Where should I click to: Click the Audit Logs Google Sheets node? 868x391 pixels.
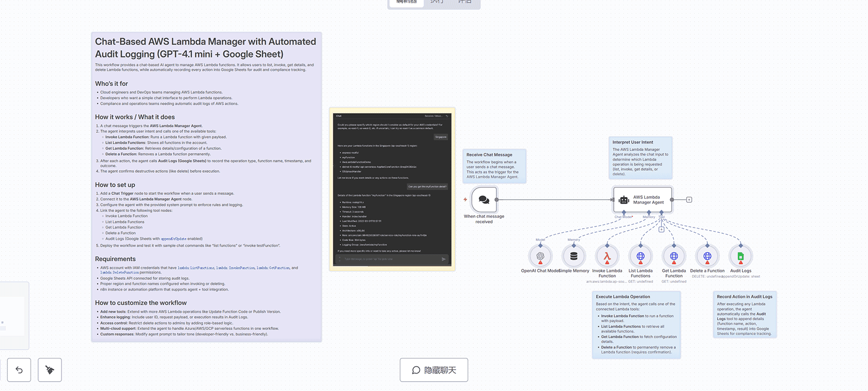(x=740, y=256)
